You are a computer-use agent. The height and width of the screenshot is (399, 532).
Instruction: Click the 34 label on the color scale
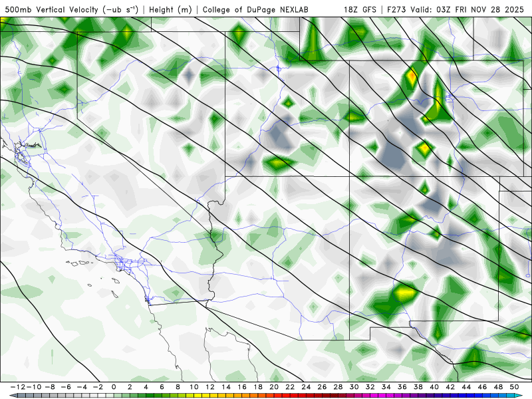(386, 387)
